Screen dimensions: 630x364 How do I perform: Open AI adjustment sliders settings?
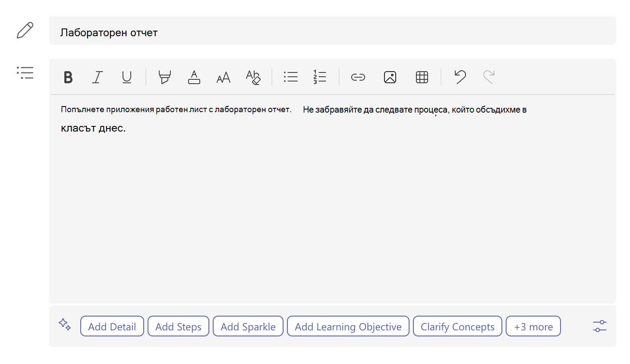point(600,326)
